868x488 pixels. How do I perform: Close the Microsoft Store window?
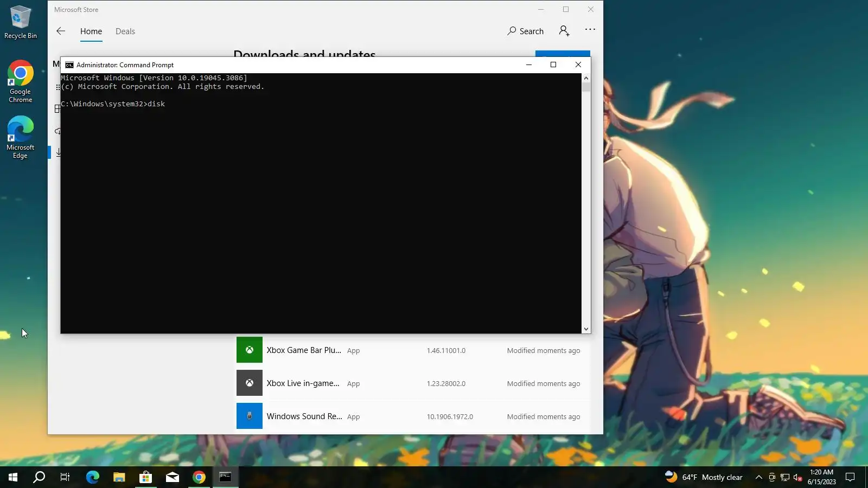click(591, 9)
